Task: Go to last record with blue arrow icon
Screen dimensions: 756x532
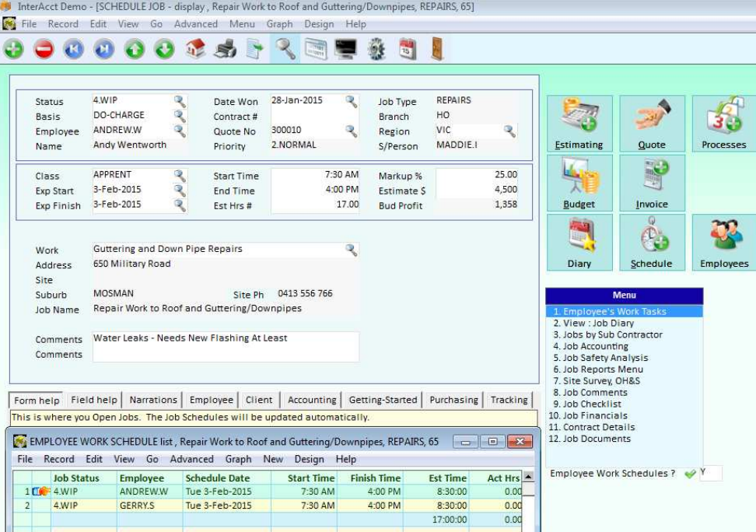Action: pos(104,49)
